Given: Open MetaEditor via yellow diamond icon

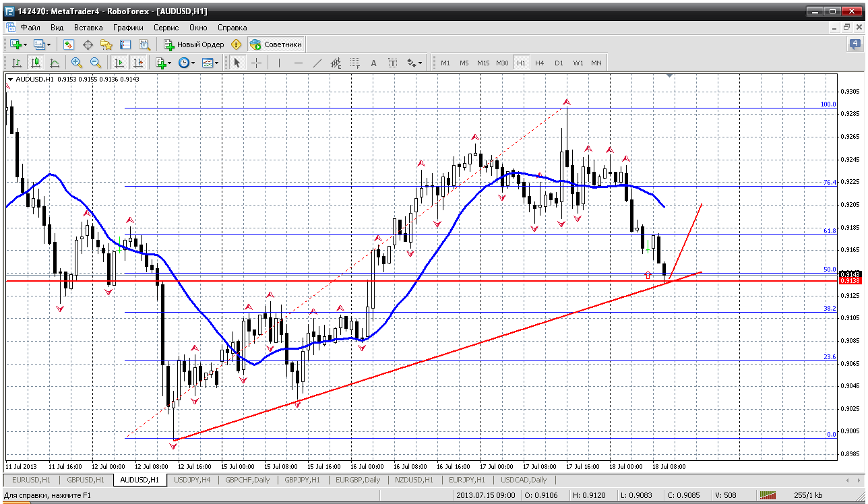Looking at the screenshot, I should (x=236, y=44).
